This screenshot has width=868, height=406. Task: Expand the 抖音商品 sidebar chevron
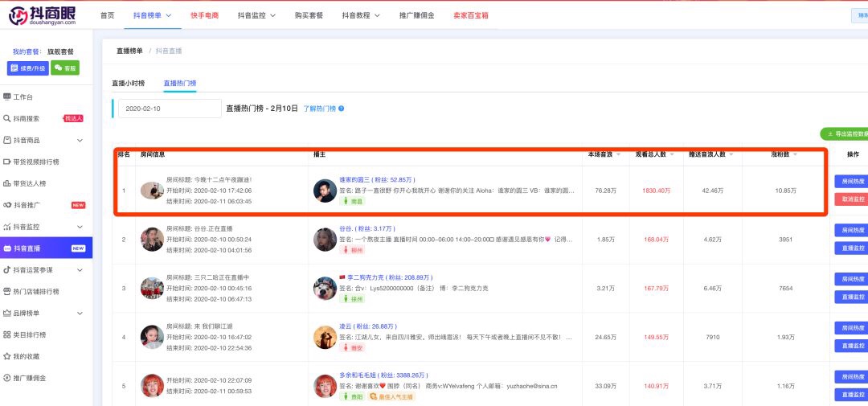click(x=80, y=140)
